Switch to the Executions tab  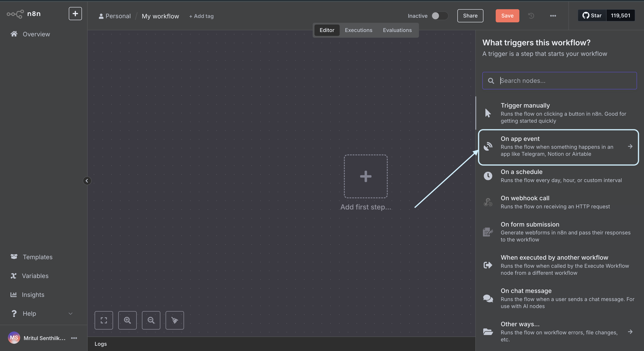pyautogui.click(x=359, y=30)
